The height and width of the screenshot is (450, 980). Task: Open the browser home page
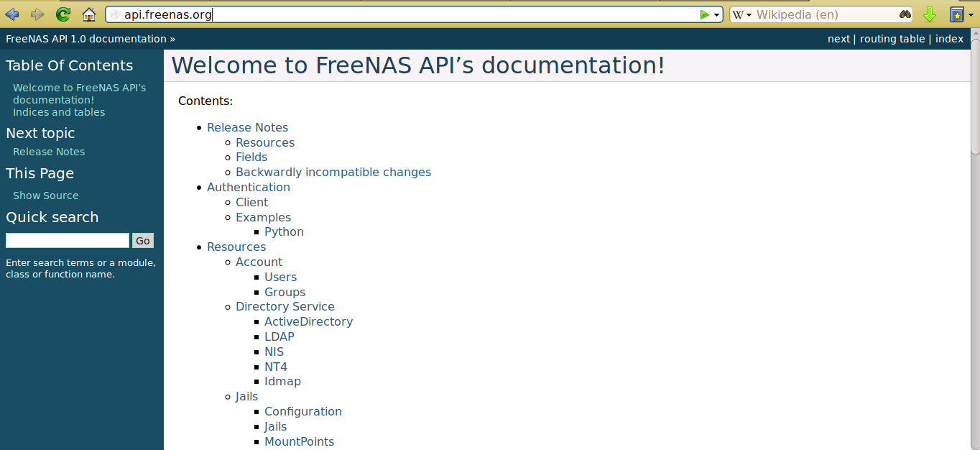pos(88,14)
